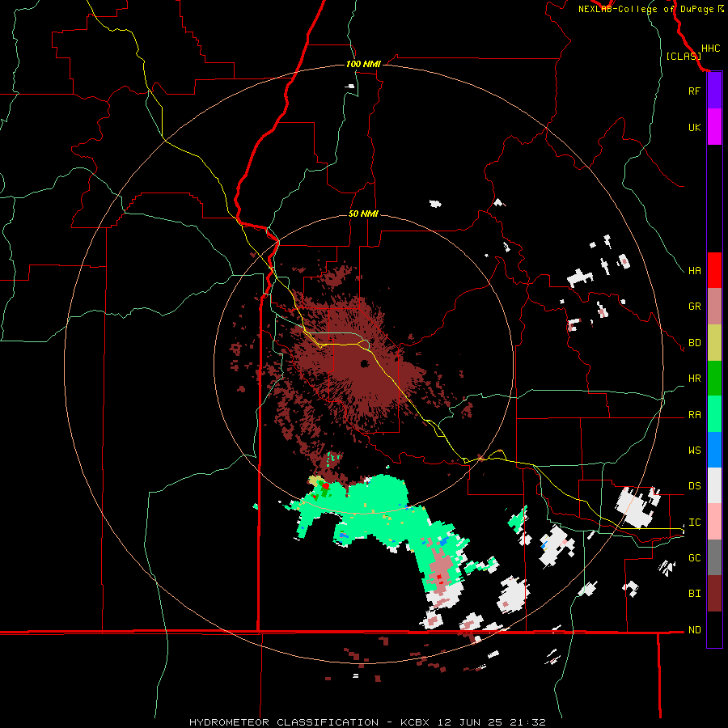The height and width of the screenshot is (728, 728).
Task: Click the RF legend label
Action: tap(694, 91)
